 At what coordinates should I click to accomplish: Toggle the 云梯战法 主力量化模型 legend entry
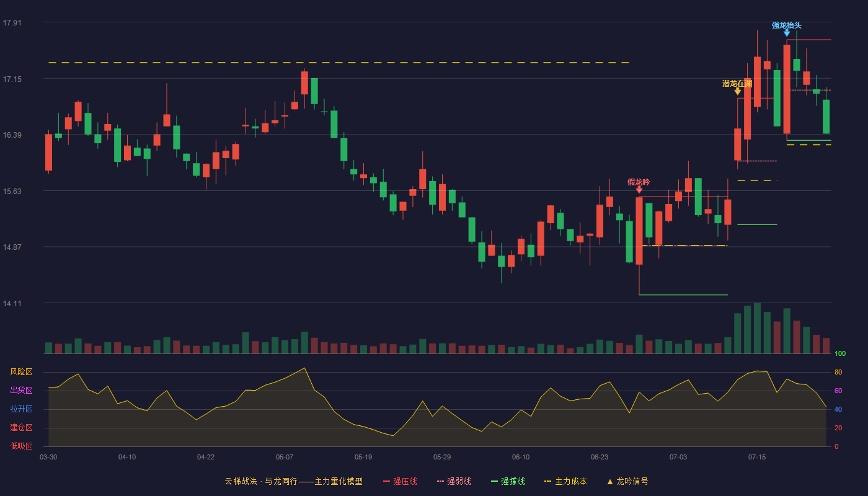[x=293, y=481]
